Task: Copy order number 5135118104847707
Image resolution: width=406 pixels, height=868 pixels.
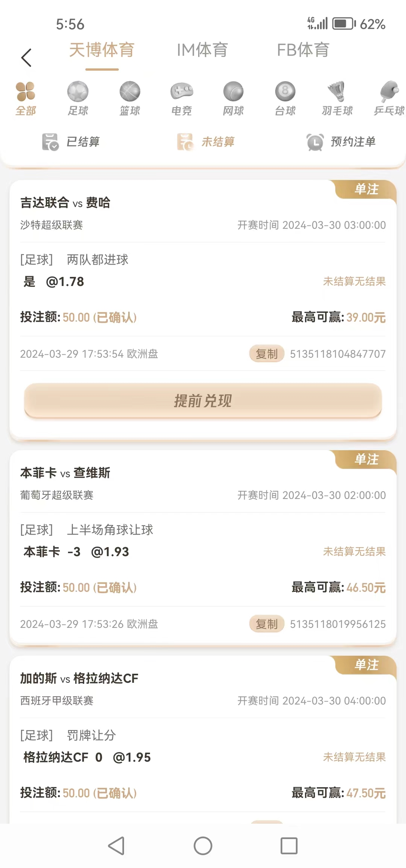Action: tap(267, 354)
